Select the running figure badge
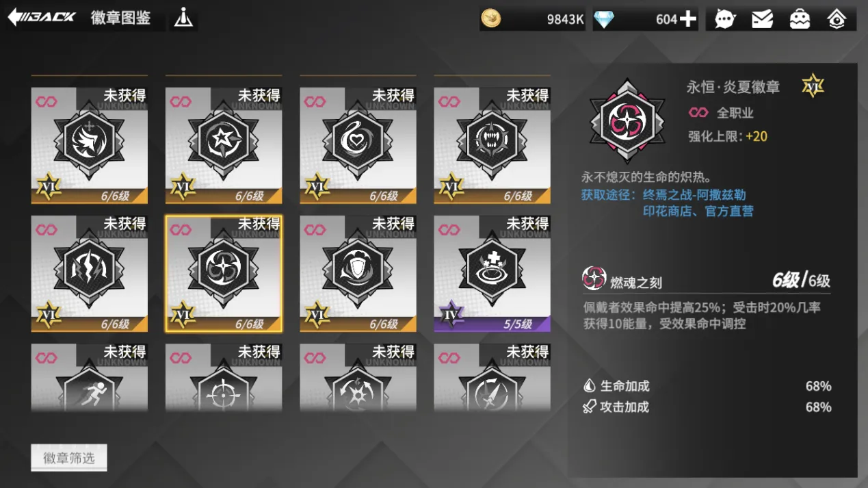The image size is (868, 488). 90,378
